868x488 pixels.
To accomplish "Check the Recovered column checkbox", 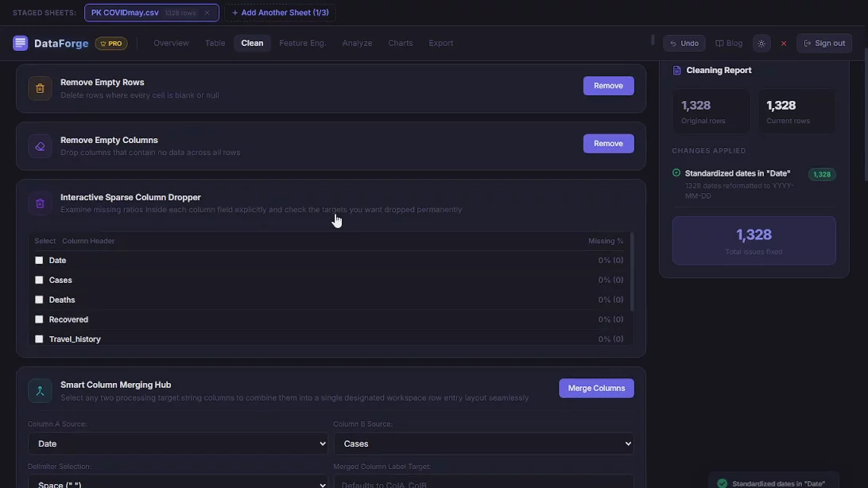I will tap(39, 320).
